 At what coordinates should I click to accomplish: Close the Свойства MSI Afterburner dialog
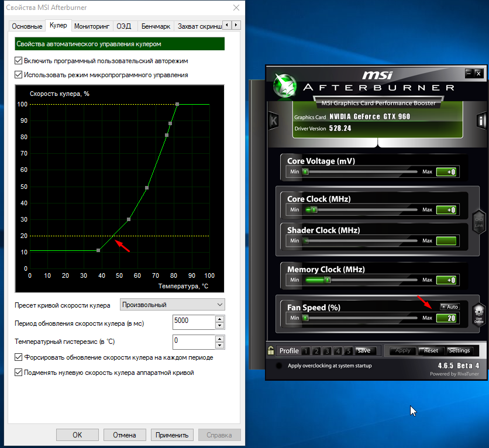tap(236, 8)
